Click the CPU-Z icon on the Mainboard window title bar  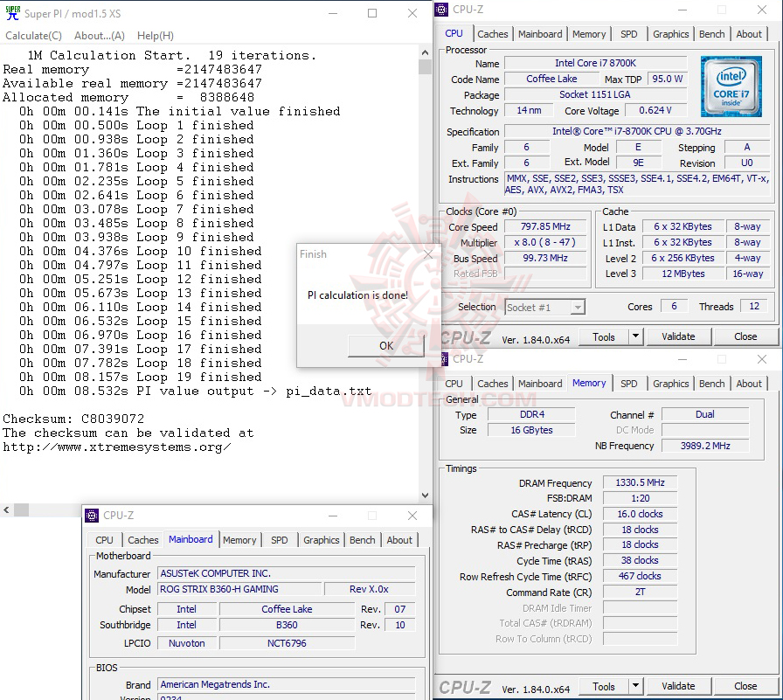pyautogui.click(x=91, y=516)
